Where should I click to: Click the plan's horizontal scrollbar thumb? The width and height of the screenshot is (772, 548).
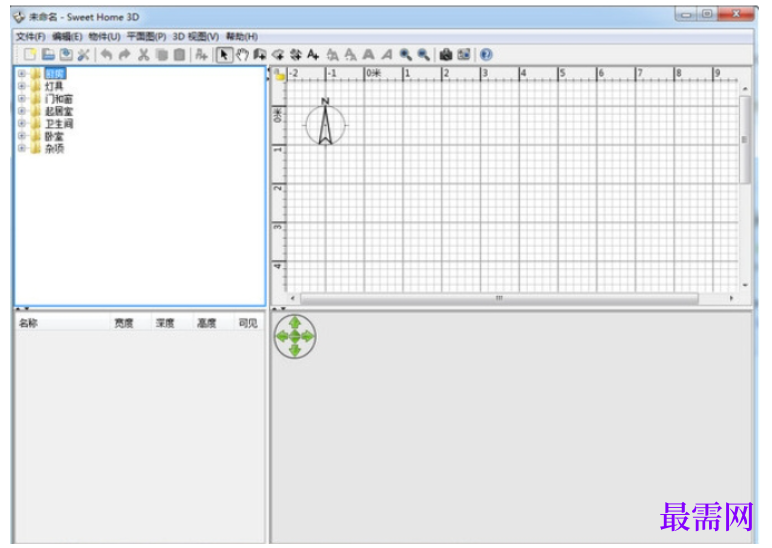tap(499, 298)
